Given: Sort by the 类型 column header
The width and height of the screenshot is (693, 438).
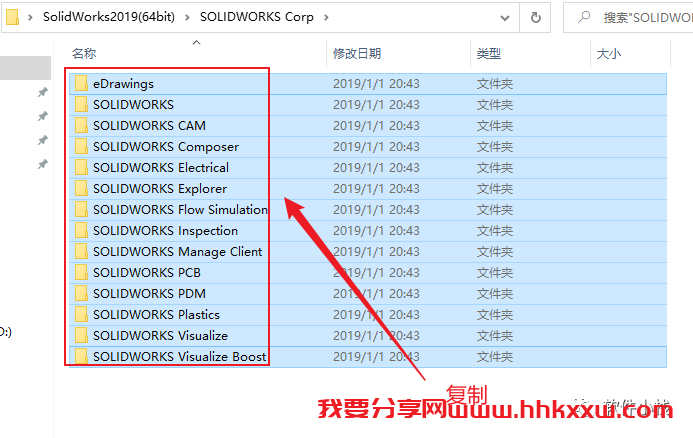Looking at the screenshot, I should pyautogui.click(x=489, y=53).
